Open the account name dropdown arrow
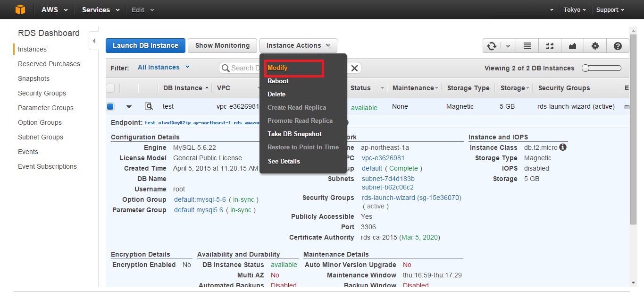This screenshot has width=644, height=293. pyautogui.click(x=552, y=10)
